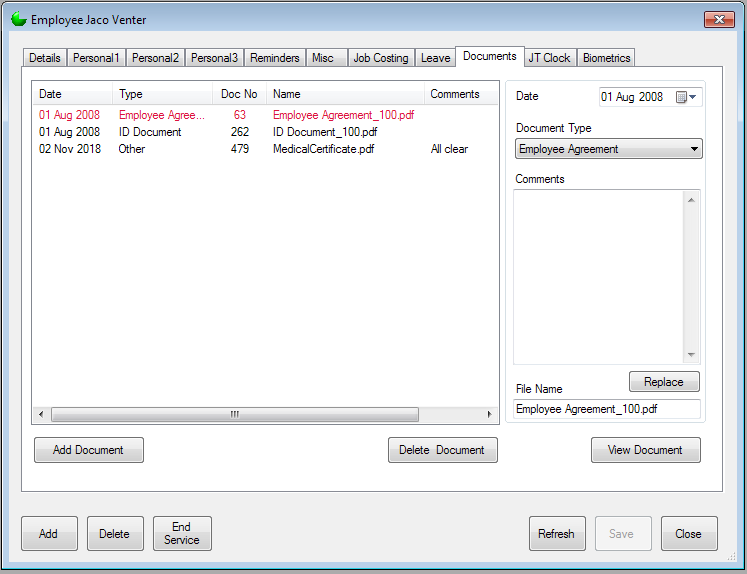Screen dimensions: 747x574
Task: Click the End Service button
Action: pyautogui.click(x=182, y=534)
